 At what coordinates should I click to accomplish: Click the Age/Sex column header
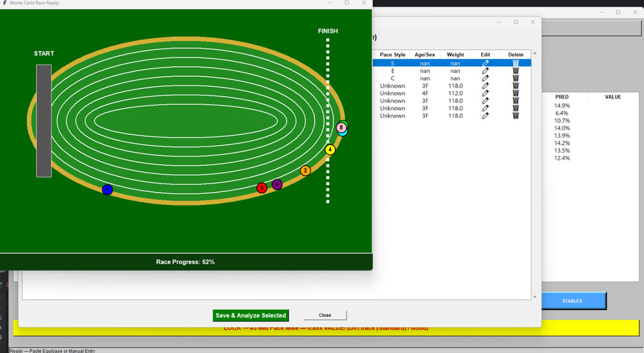[425, 55]
